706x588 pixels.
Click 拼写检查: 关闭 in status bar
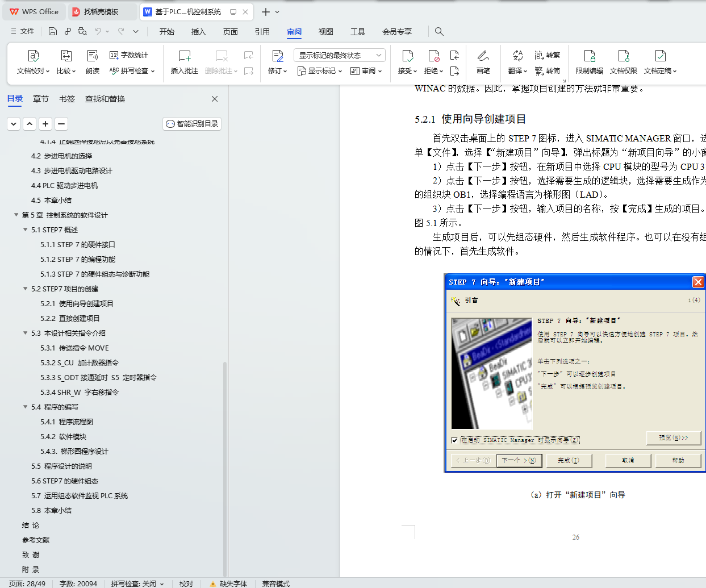click(137, 583)
